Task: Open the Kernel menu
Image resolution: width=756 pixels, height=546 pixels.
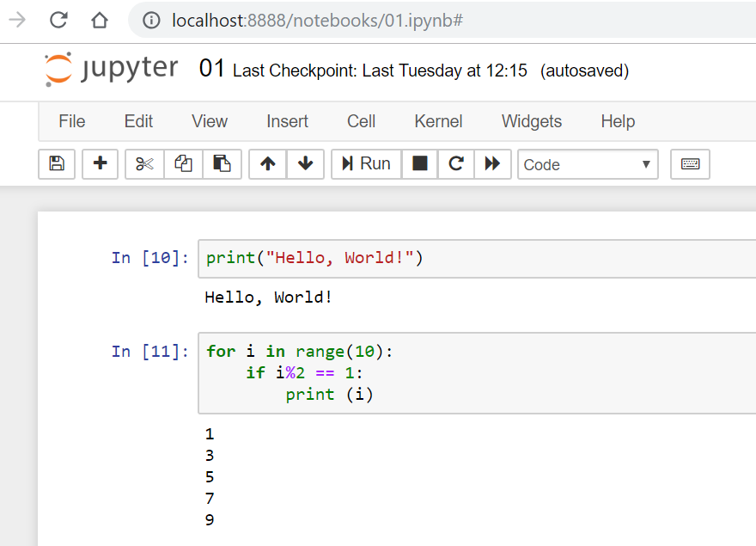Action: [x=438, y=121]
